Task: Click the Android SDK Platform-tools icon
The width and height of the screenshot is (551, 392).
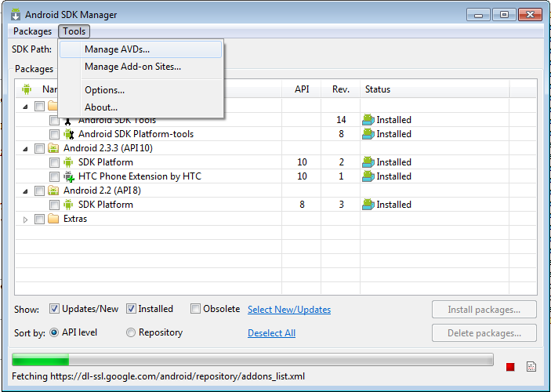Action: (68, 134)
